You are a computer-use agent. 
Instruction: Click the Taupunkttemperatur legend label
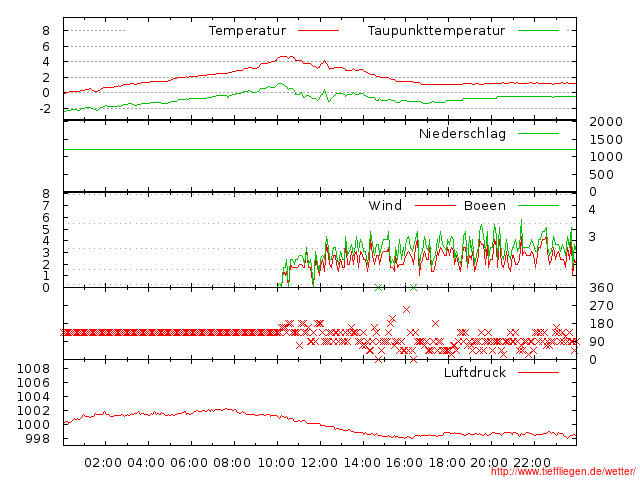[436, 31]
